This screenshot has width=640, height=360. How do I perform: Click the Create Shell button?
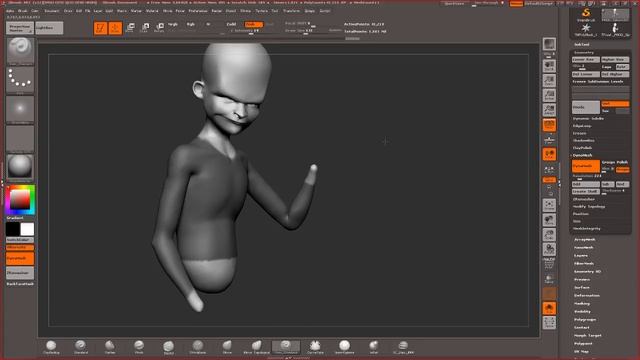coord(586,191)
